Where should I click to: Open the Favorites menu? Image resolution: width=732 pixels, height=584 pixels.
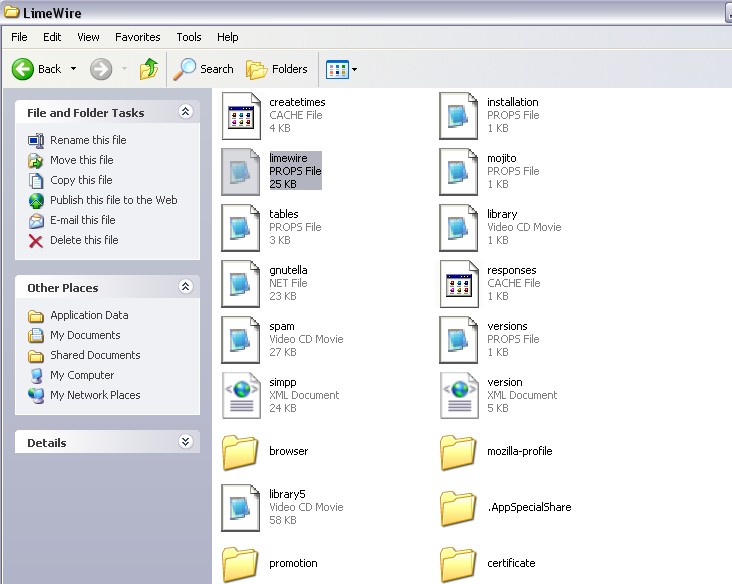point(138,37)
